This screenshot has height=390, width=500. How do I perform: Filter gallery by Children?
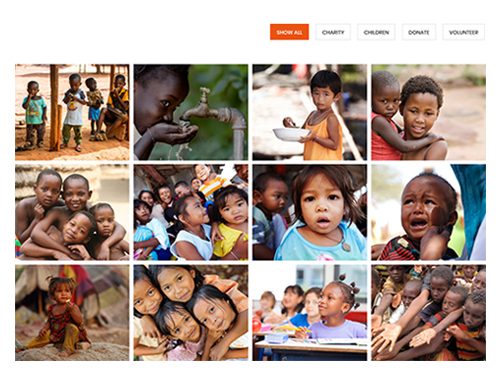pos(376,32)
